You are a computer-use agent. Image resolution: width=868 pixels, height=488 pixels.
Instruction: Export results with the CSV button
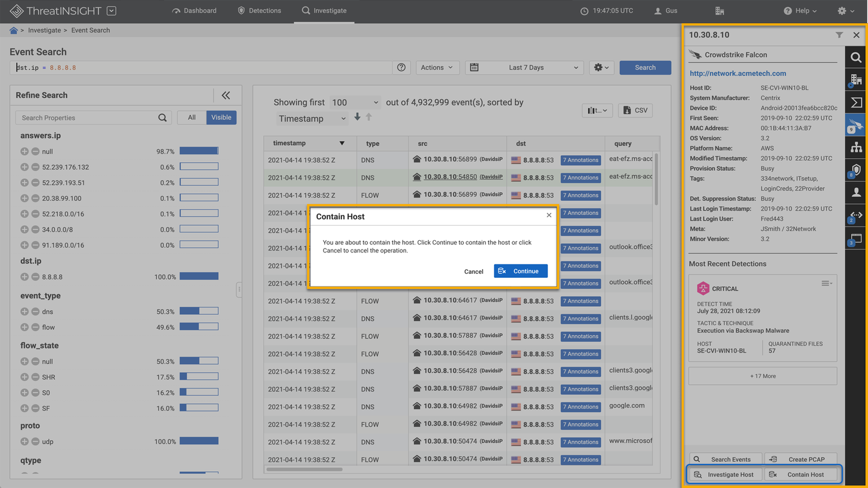[x=635, y=110]
